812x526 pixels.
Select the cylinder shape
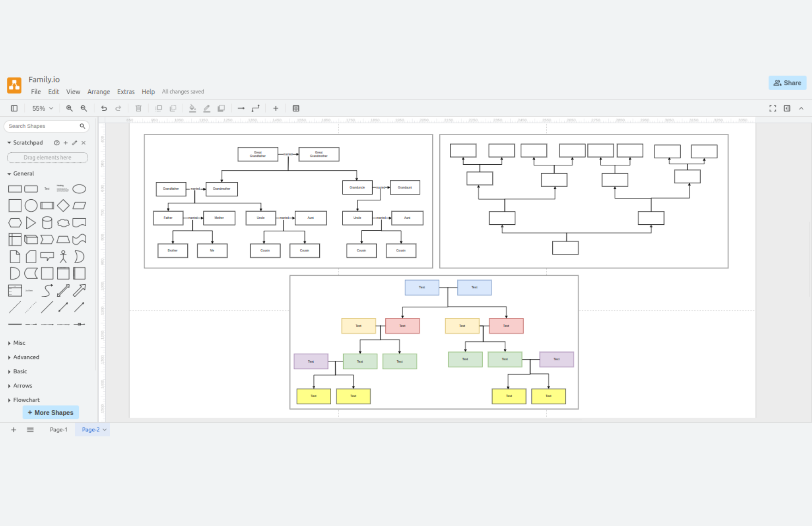[47, 223]
